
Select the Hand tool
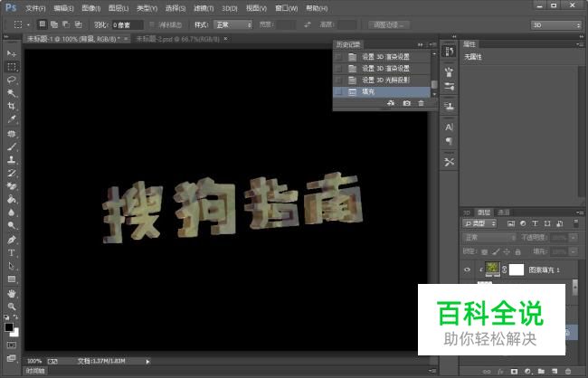coord(12,293)
